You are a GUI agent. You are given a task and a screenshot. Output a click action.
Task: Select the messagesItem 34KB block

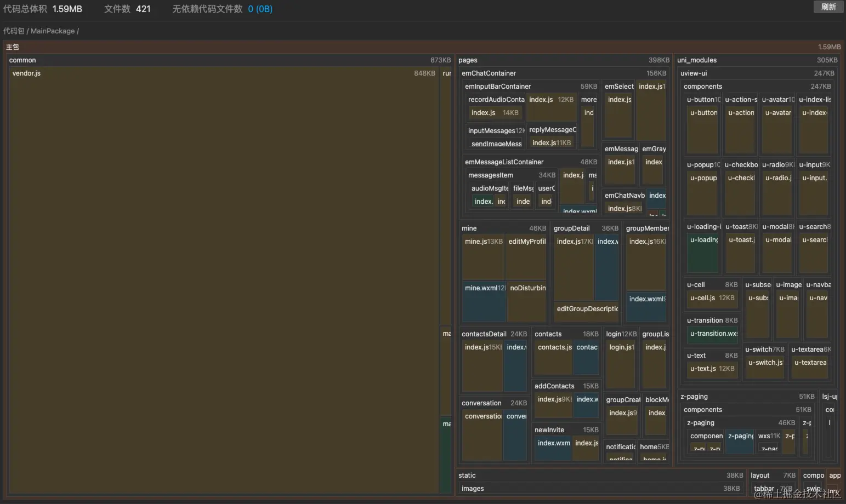pos(512,175)
